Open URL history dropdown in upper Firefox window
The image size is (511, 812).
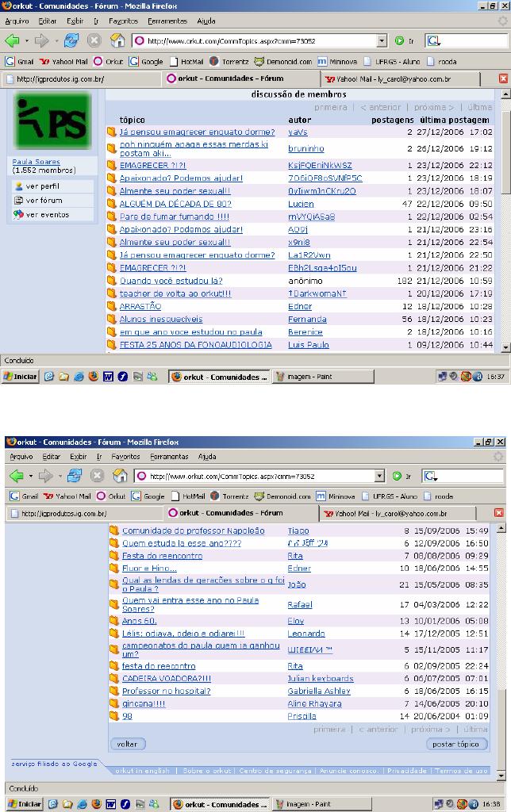click(x=382, y=40)
